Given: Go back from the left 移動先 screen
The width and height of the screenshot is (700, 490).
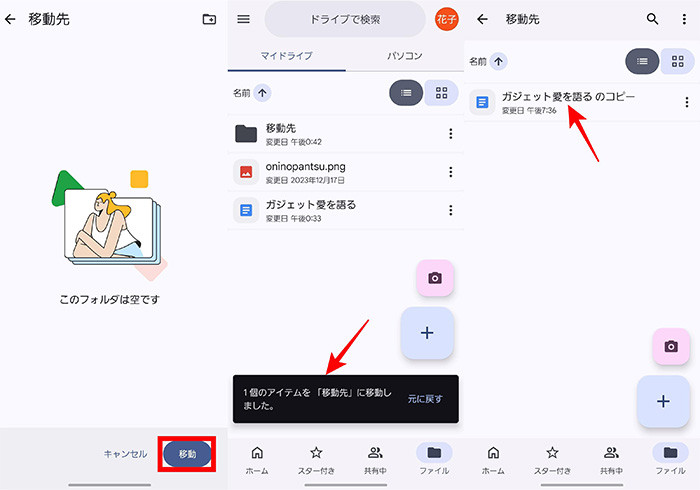Looking at the screenshot, I should tap(10, 19).
